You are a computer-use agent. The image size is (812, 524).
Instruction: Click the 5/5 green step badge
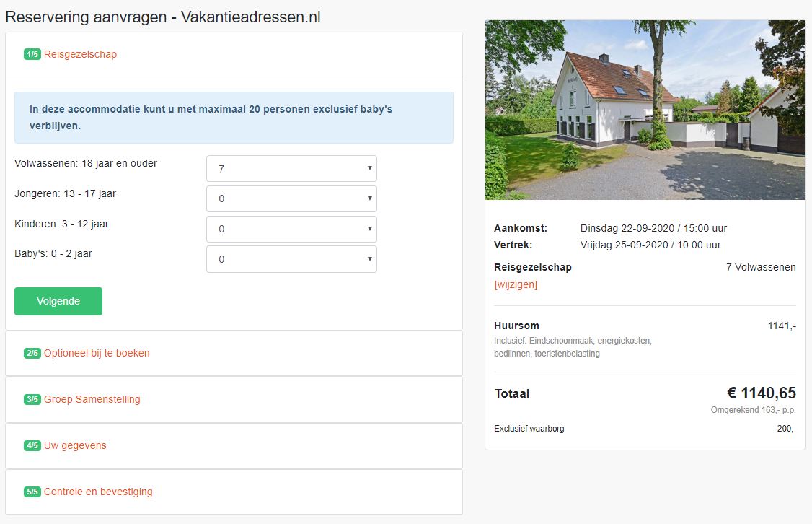pos(32,492)
